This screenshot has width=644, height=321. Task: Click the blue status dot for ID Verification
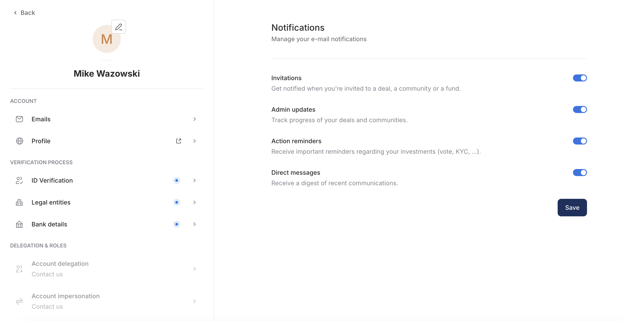[176, 180]
